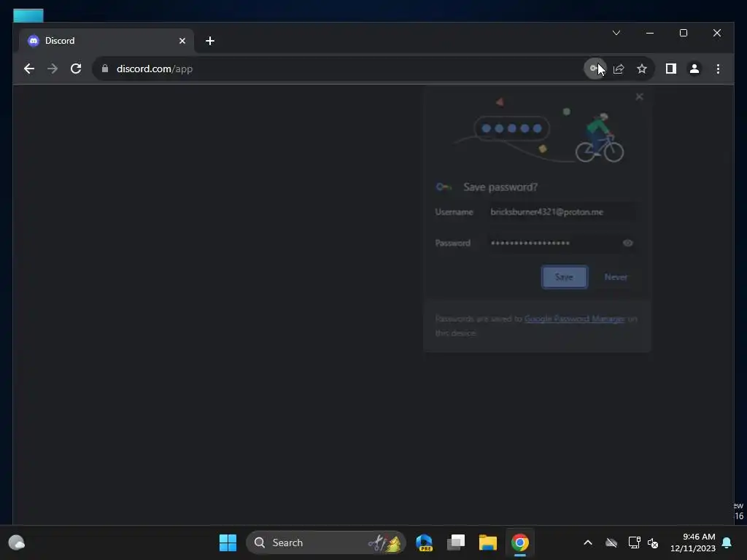Reload the Discord page
The height and width of the screenshot is (560, 747).
click(x=76, y=69)
